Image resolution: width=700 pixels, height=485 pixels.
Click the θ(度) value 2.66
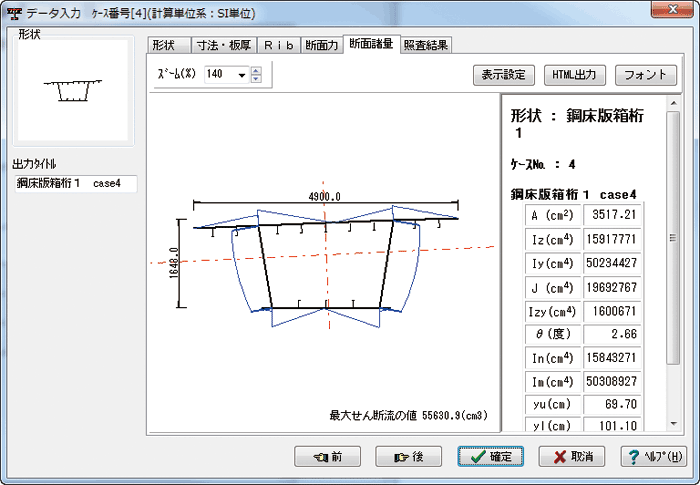point(612,334)
